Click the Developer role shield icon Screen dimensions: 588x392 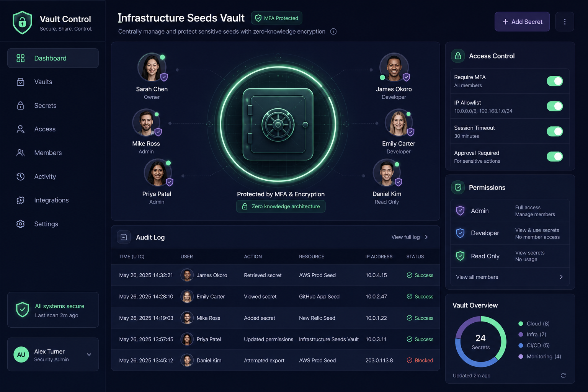pyautogui.click(x=461, y=233)
